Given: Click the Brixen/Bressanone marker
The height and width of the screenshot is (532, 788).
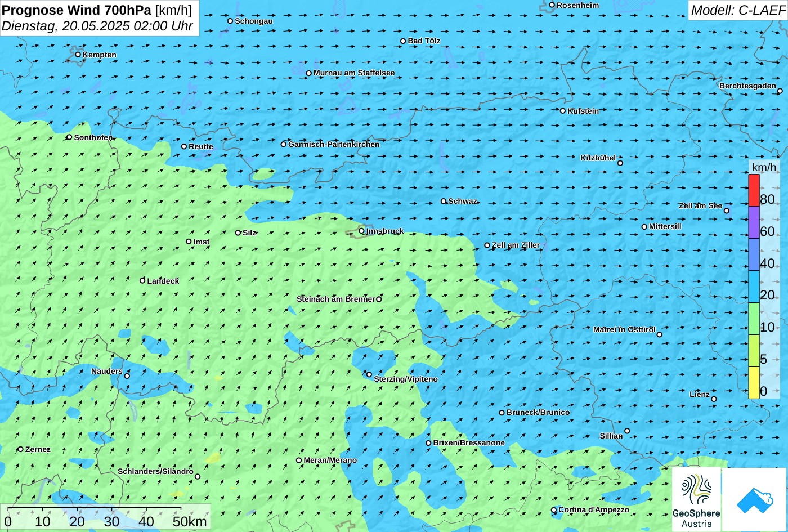Looking at the screenshot, I should point(428,442).
